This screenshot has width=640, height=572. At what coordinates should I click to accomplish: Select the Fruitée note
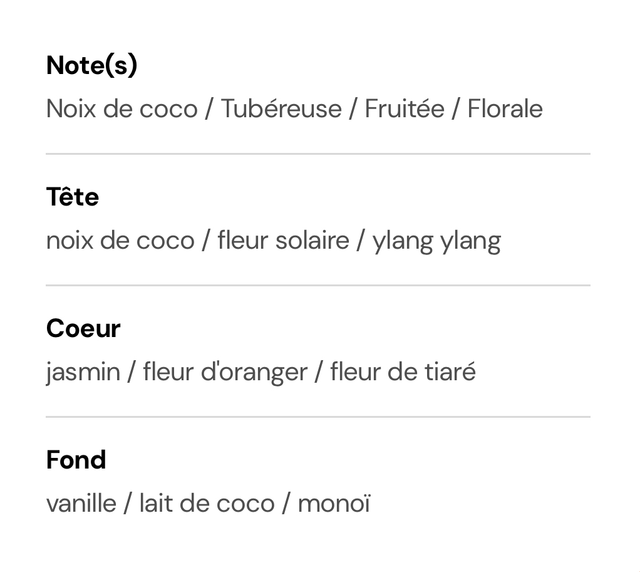404,109
